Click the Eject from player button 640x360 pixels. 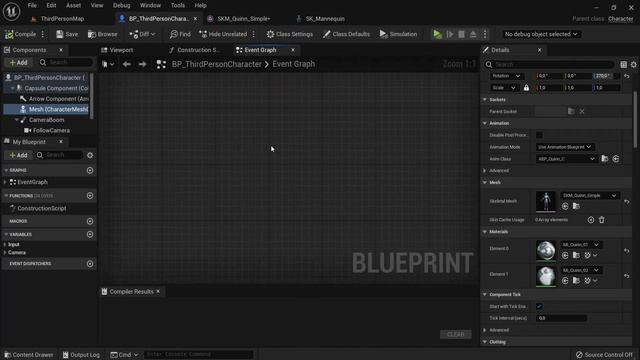tap(473, 34)
